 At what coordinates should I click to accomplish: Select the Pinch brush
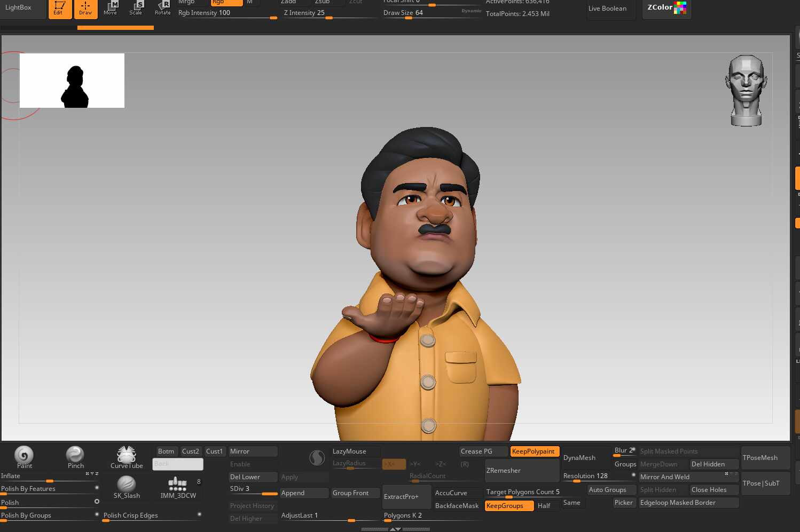pos(75,456)
